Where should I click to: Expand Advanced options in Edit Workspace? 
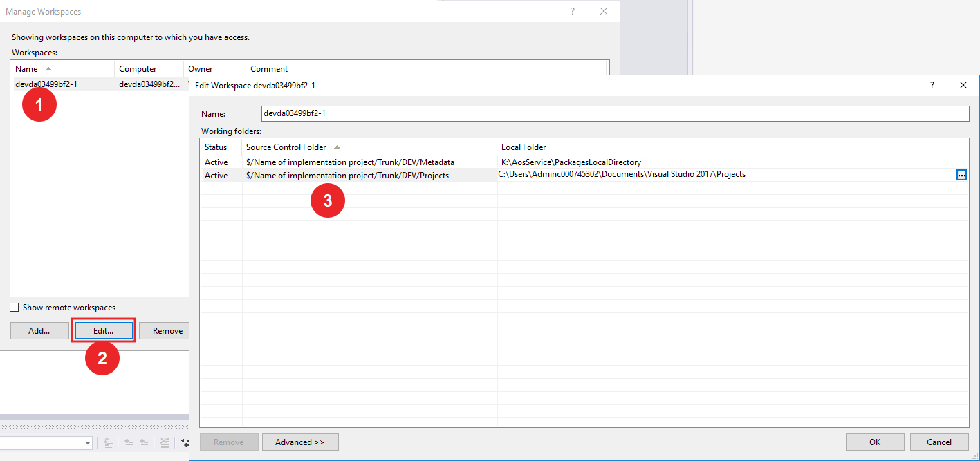300,442
